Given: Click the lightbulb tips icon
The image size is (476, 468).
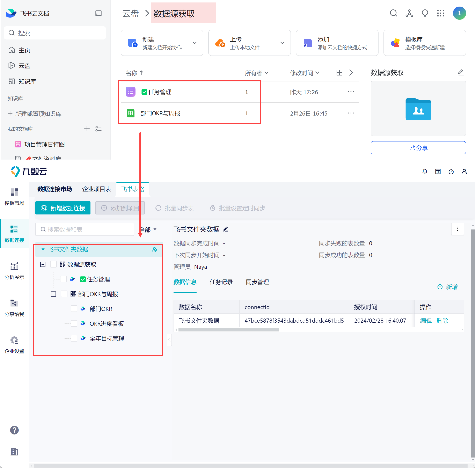Looking at the screenshot, I should 425,13.
